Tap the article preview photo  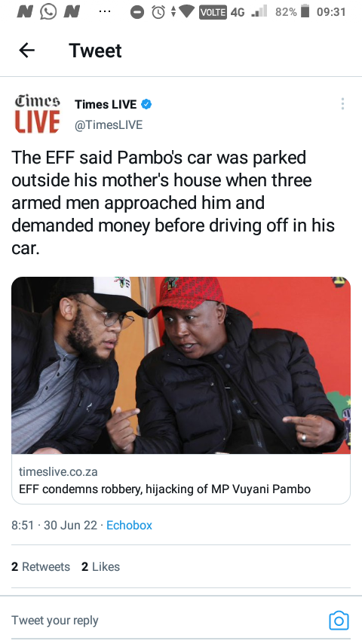(181, 365)
